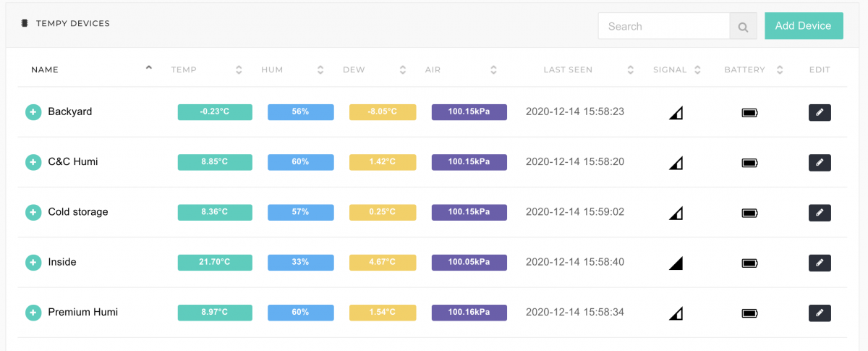Click the Add Device button

[804, 25]
